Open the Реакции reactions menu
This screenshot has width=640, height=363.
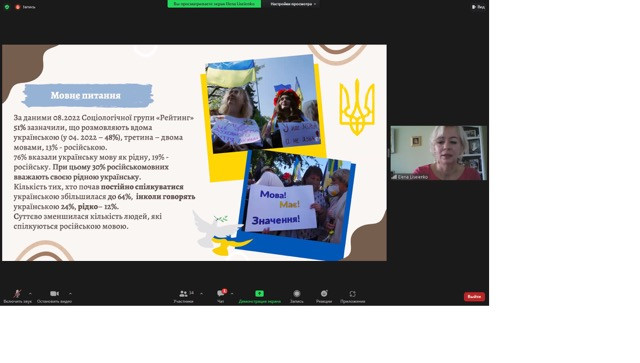click(x=324, y=296)
